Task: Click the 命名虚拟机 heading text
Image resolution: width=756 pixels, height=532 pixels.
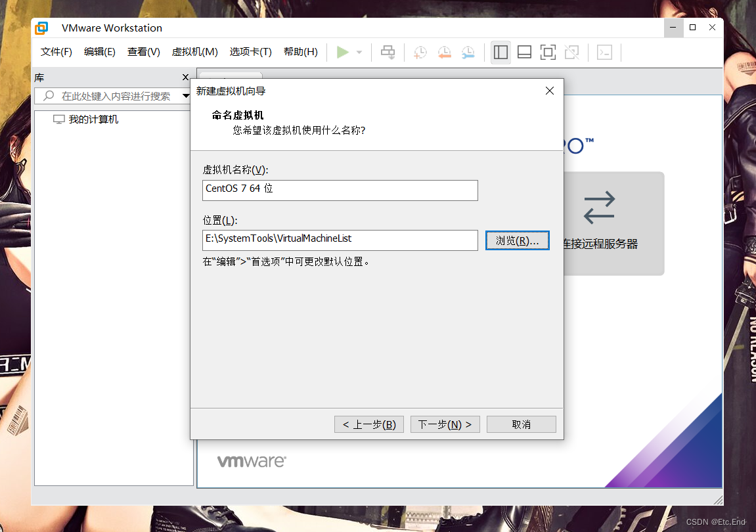Action: (238, 116)
